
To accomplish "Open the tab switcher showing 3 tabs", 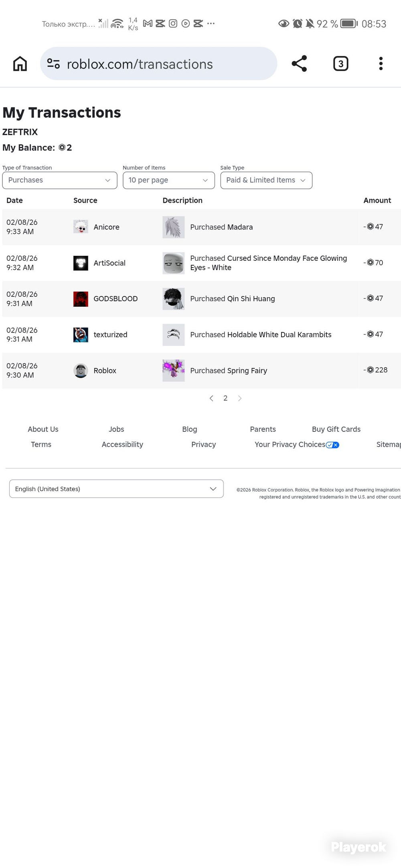I will coord(341,64).
